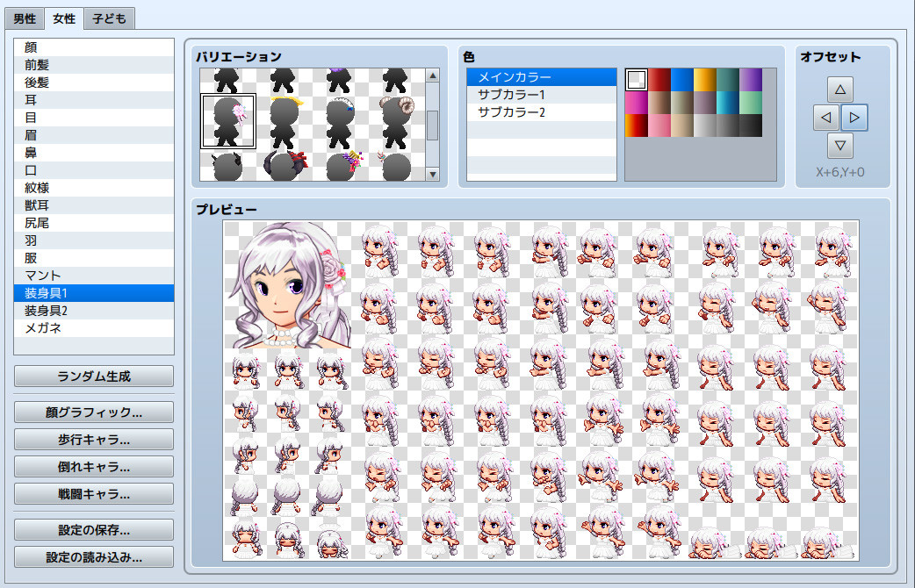Nudge accessory left with left offset arrow
The width and height of the screenshot is (915, 588).
(x=826, y=117)
